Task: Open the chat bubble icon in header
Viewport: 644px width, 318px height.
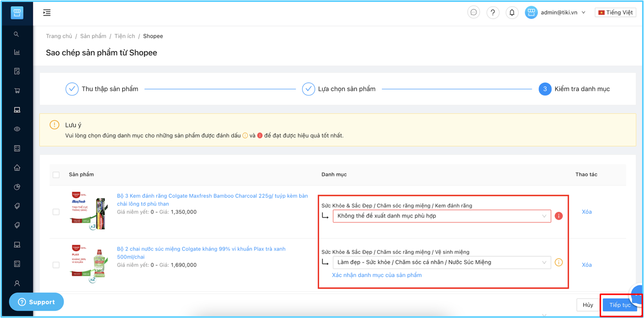Action: tap(474, 13)
